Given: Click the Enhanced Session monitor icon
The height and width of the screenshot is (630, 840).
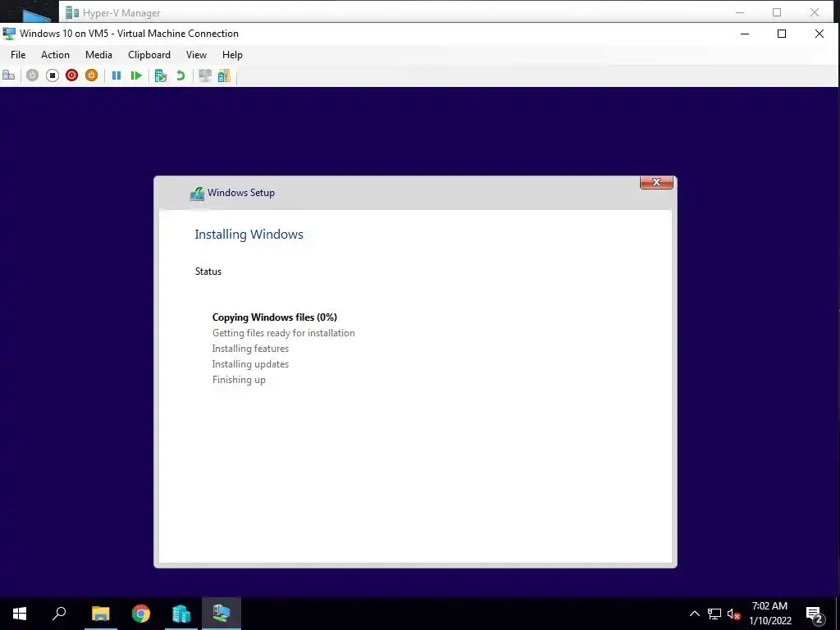Looking at the screenshot, I should (204, 75).
